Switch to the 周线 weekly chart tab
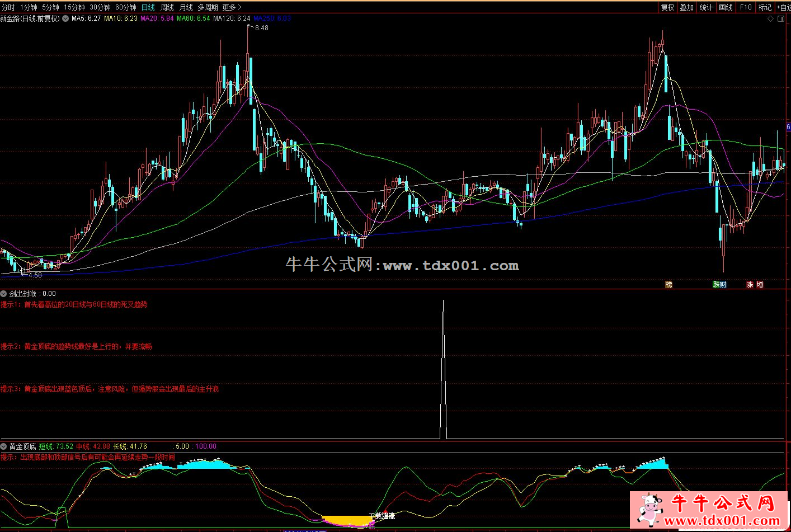This screenshot has width=791, height=532. point(167,7)
